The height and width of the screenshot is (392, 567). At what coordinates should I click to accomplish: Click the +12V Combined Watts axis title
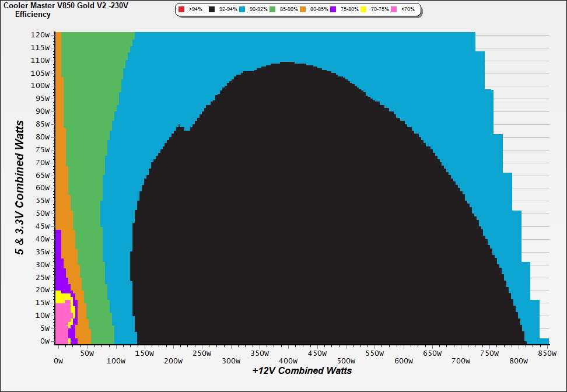click(302, 370)
